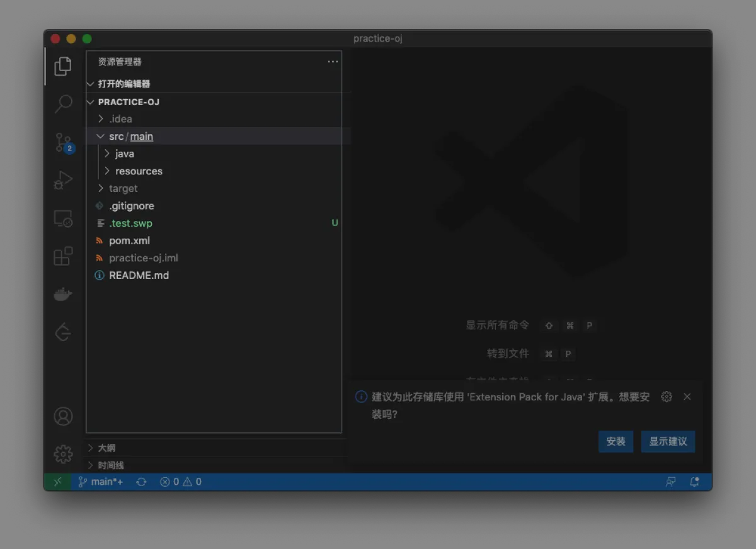Open the explorer more actions ellipsis menu
Viewport: 756px width, 549px height.
333,62
